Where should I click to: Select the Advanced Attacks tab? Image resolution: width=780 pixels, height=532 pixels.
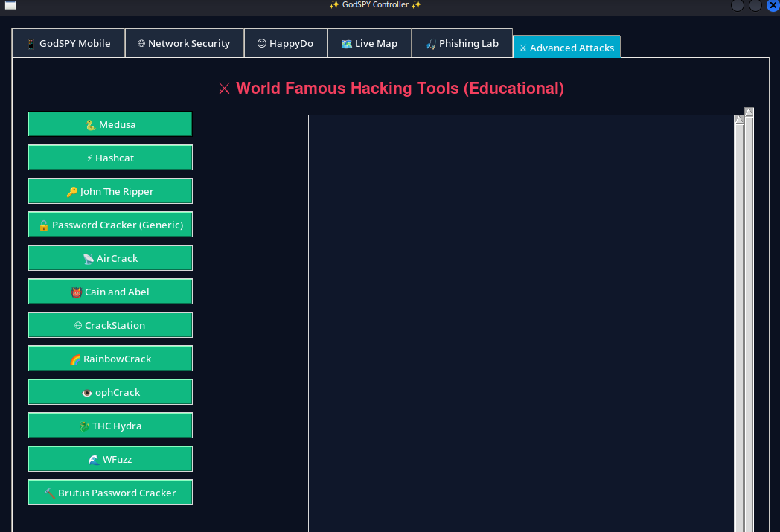pos(566,47)
